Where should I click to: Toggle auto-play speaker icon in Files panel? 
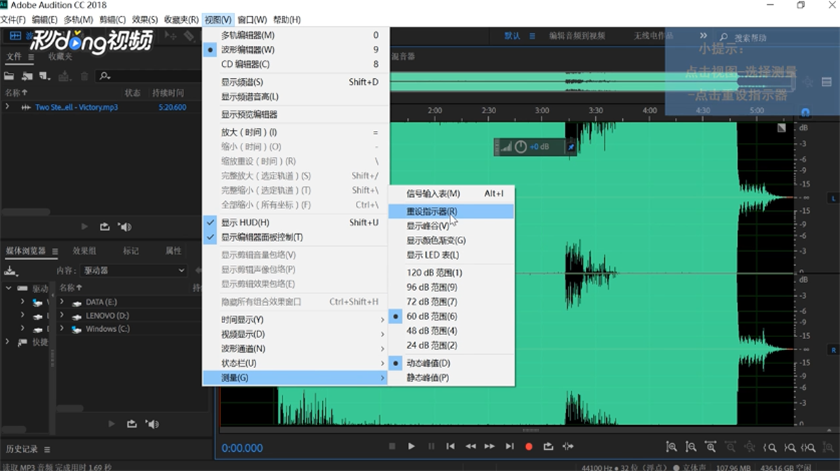(125, 227)
